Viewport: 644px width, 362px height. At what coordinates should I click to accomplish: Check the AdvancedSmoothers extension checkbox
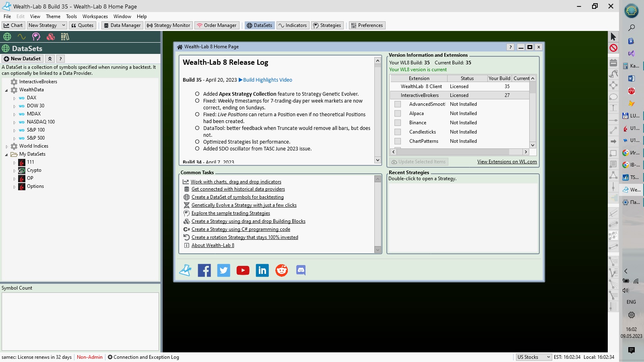click(x=398, y=104)
